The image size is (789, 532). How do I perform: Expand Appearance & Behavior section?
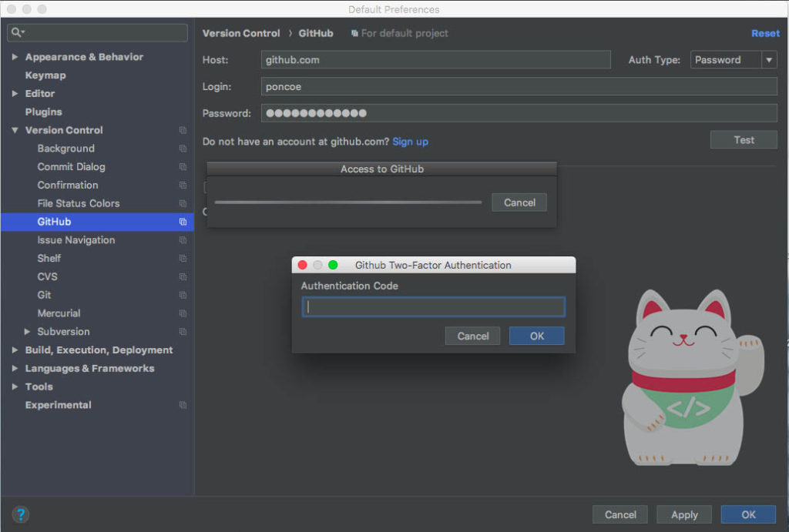point(15,57)
